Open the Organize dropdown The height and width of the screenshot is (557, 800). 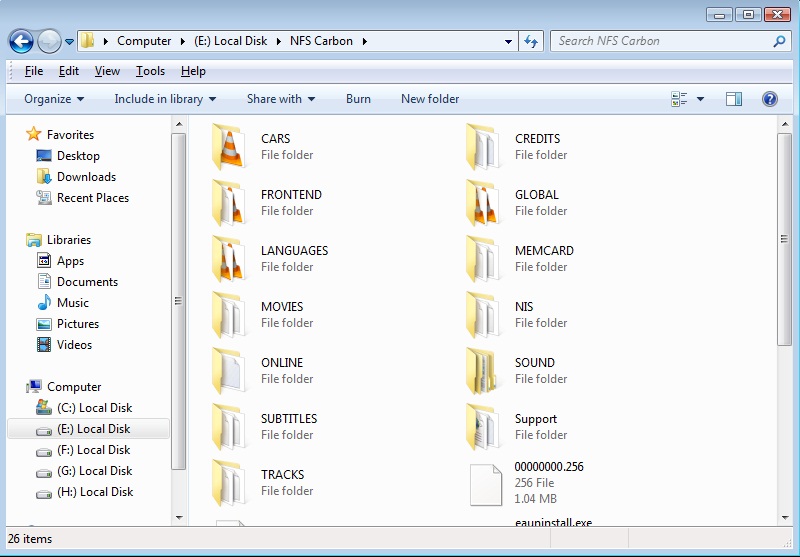[x=54, y=99]
